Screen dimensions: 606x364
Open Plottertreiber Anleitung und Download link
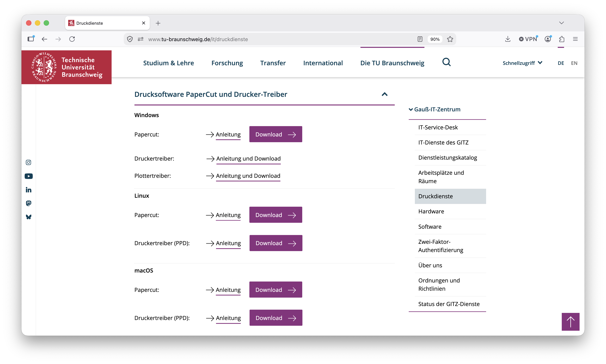click(248, 176)
